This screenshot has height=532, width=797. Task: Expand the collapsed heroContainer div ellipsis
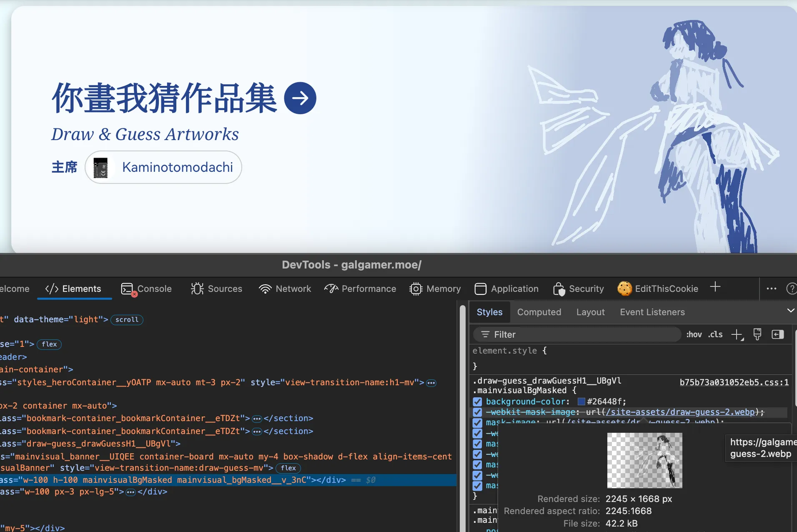tap(431, 383)
